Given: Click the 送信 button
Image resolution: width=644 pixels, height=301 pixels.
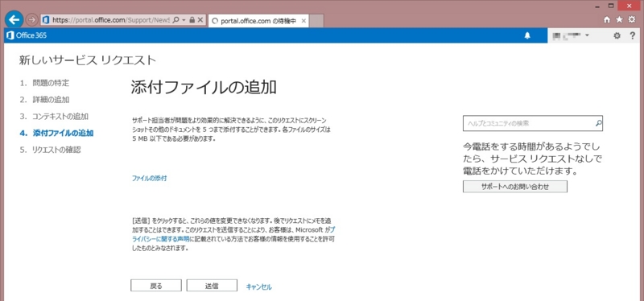Looking at the screenshot, I should tap(212, 286).
